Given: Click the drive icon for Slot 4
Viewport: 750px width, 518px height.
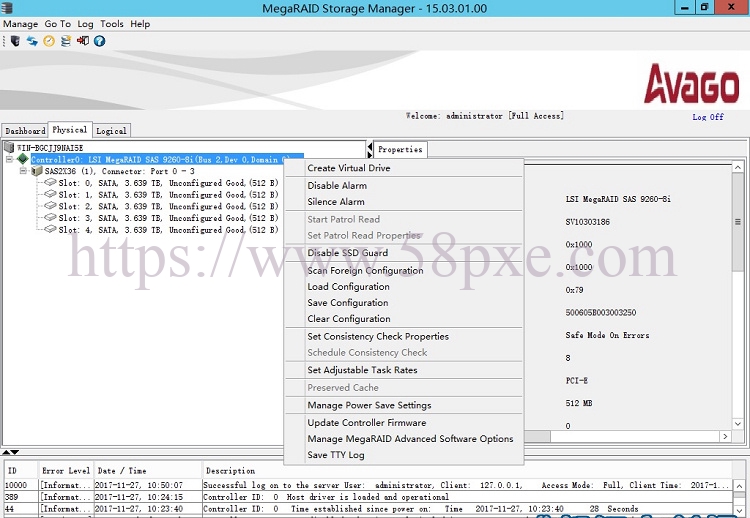Looking at the screenshot, I should [50, 229].
